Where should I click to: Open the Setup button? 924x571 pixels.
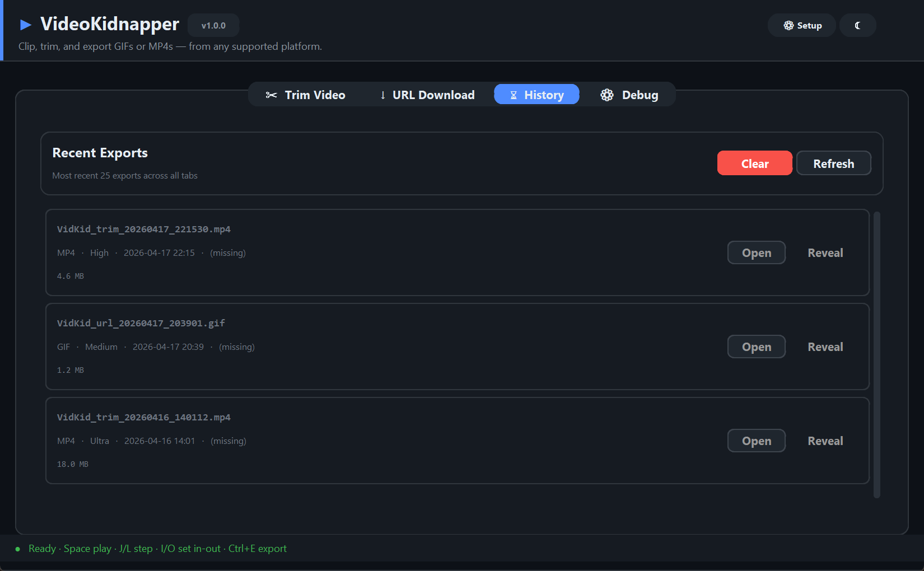click(802, 25)
